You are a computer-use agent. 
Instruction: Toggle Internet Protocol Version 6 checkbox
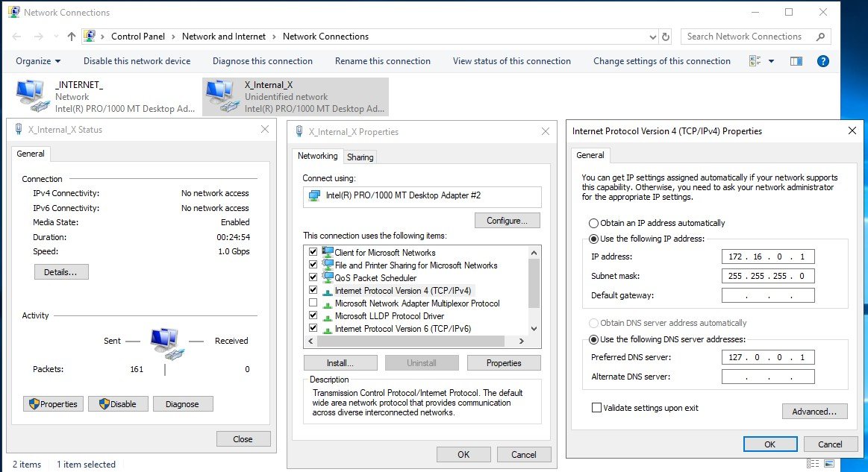[x=313, y=328]
